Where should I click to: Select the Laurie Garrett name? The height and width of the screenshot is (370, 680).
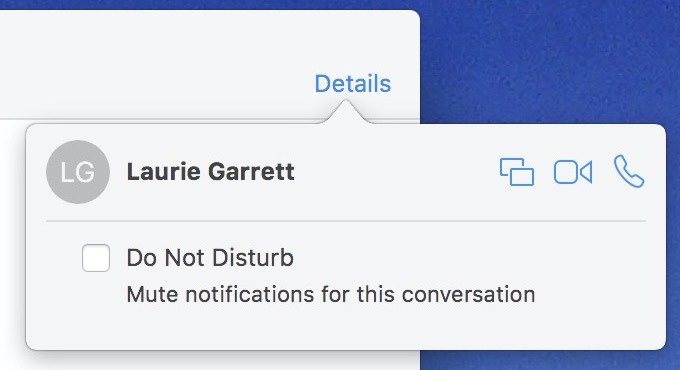click(x=210, y=172)
